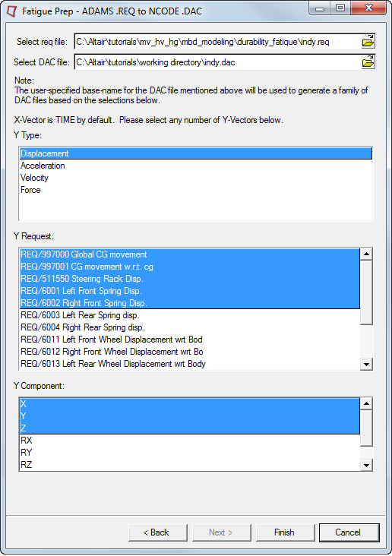This screenshot has width=392, height=556.
Task: Browse for DAC file using folder icon
Action: pos(368,62)
